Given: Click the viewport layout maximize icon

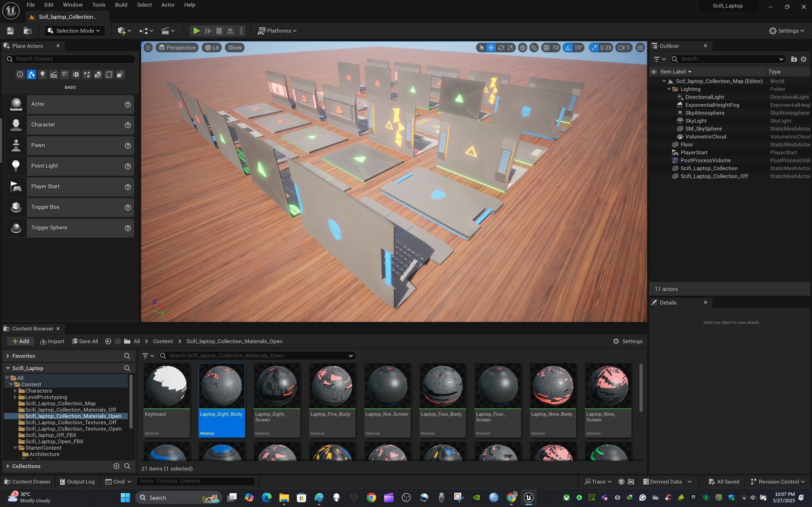Looking at the screenshot, I should [640, 48].
